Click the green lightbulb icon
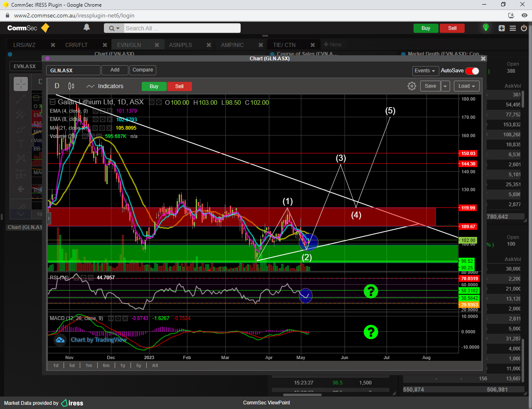Screen dimensions: 532x409 (485, 28)
